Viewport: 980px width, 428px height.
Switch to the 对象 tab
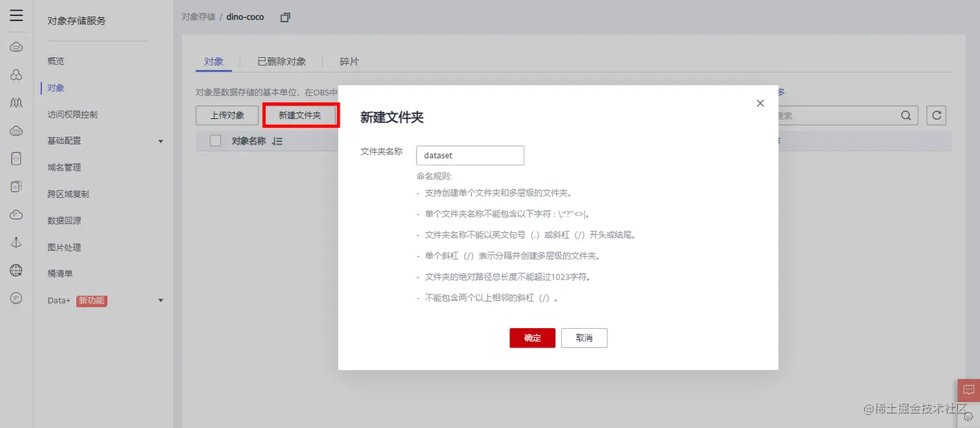(x=214, y=62)
